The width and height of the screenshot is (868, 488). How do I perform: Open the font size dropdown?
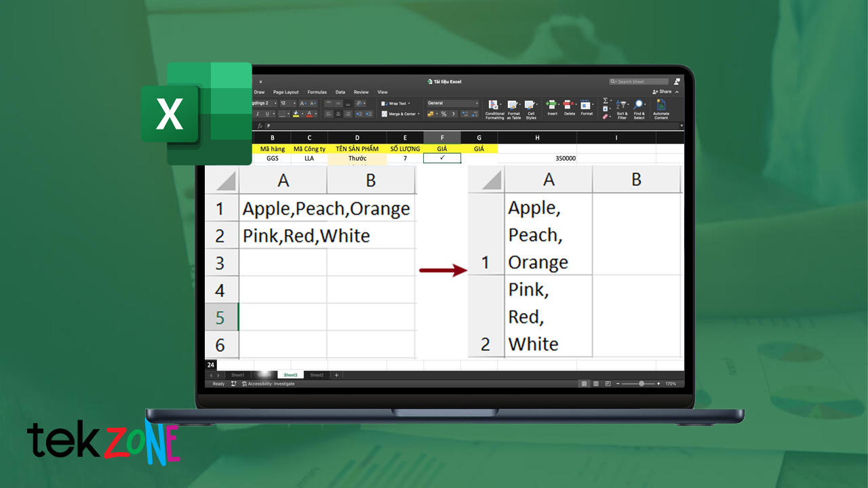click(x=294, y=103)
